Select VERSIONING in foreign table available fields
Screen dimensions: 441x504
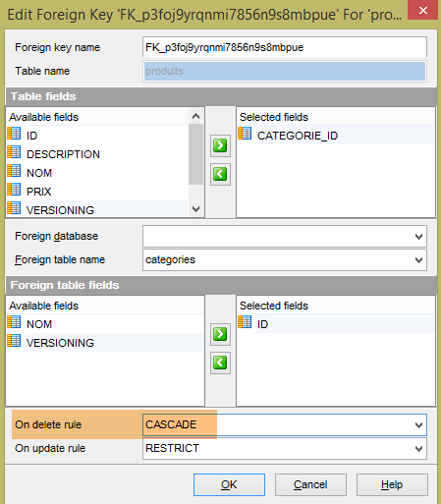click(60, 343)
